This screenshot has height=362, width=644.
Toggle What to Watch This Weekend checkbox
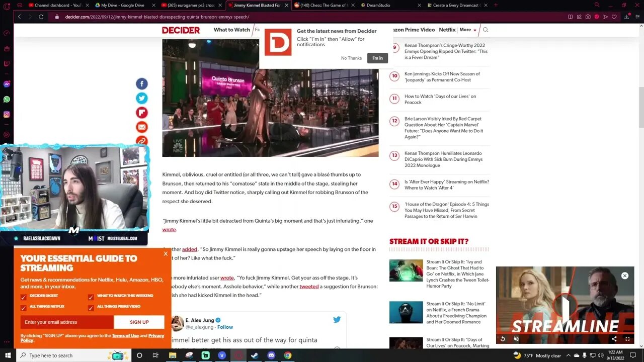(x=91, y=297)
